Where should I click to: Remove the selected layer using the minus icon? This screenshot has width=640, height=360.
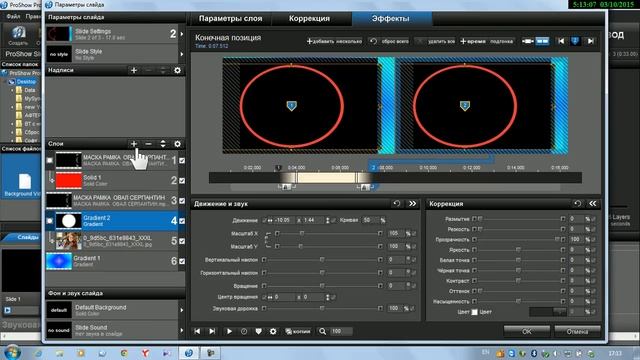point(148,144)
